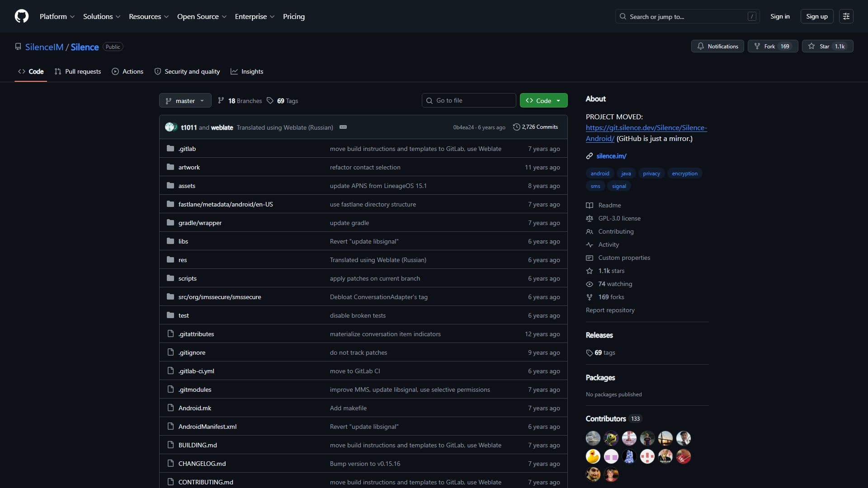Open the 'Bump version to v0.15.16' commit
This screenshot has height=488, width=868.
(x=365, y=464)
